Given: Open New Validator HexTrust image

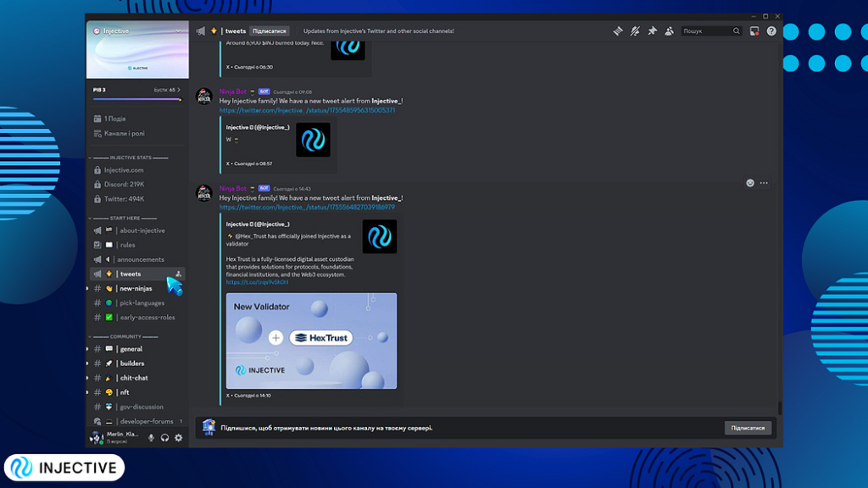Looking at the screenshot, I should [x=311, y=341].
